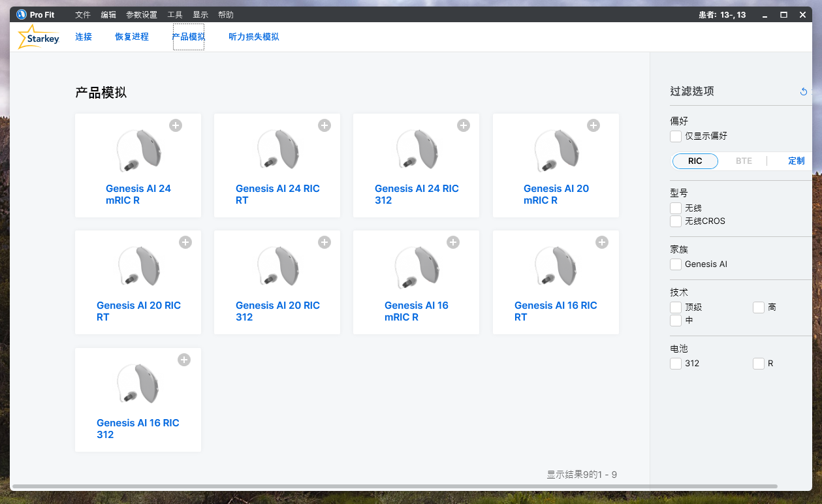Click the 显示结果9的1 - 9 status text
Screen dimensions: 822x504
tap(582, 475)
